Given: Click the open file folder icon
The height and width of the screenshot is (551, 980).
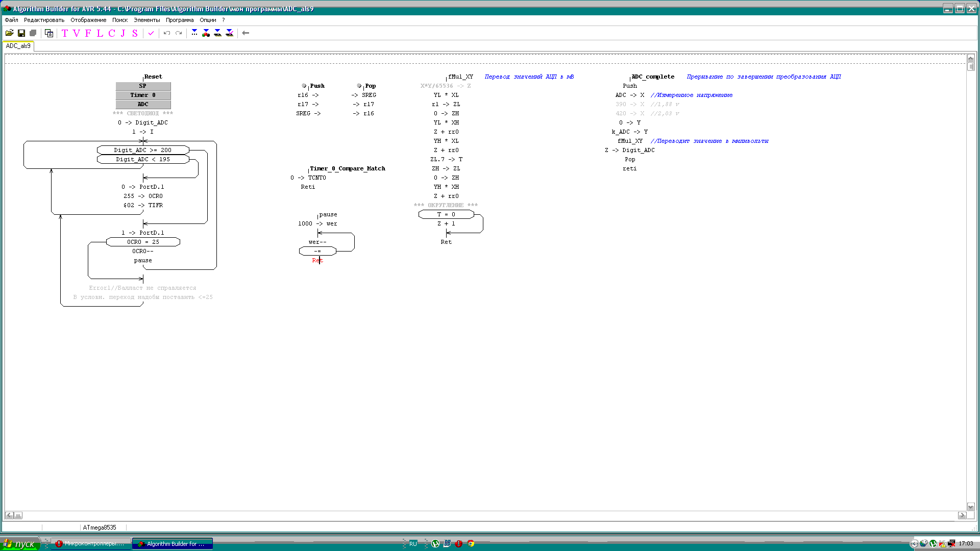Looking at the screenshot, I should [9, 33].
